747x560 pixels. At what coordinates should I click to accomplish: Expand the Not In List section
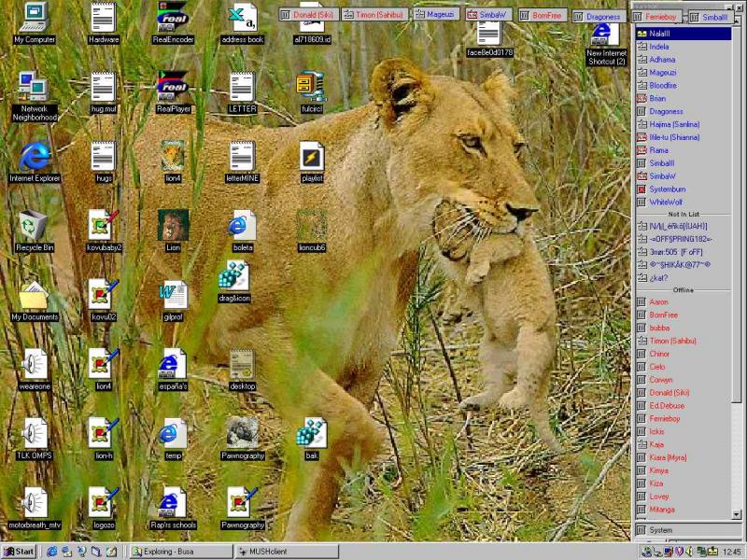click(x=683, y=215)
